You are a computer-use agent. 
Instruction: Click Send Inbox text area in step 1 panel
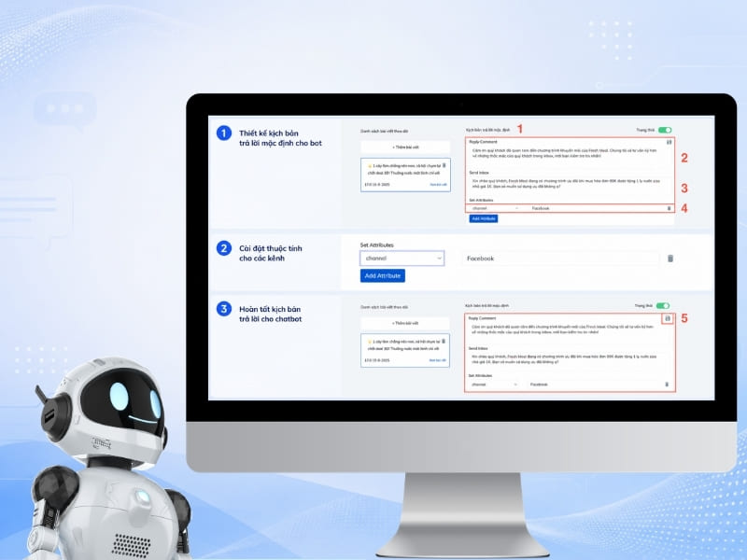coord(570,184)
